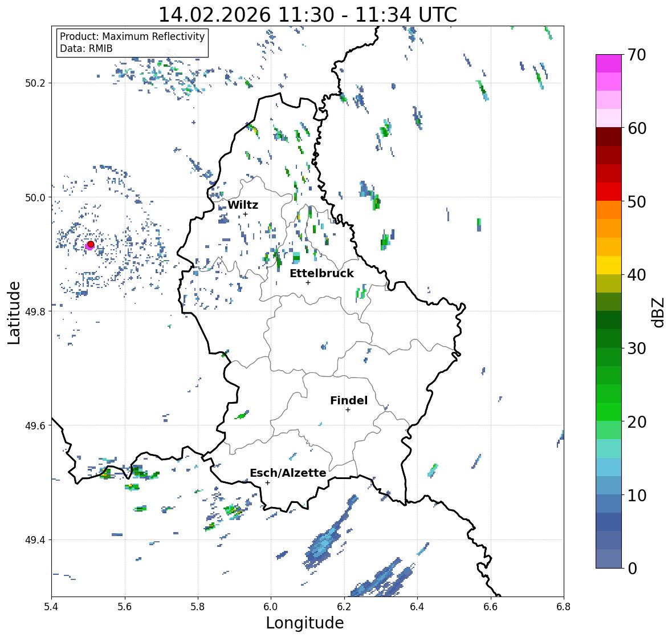Click the Esch/Alzette station label

pyautogui.click(x=288, y=473)
